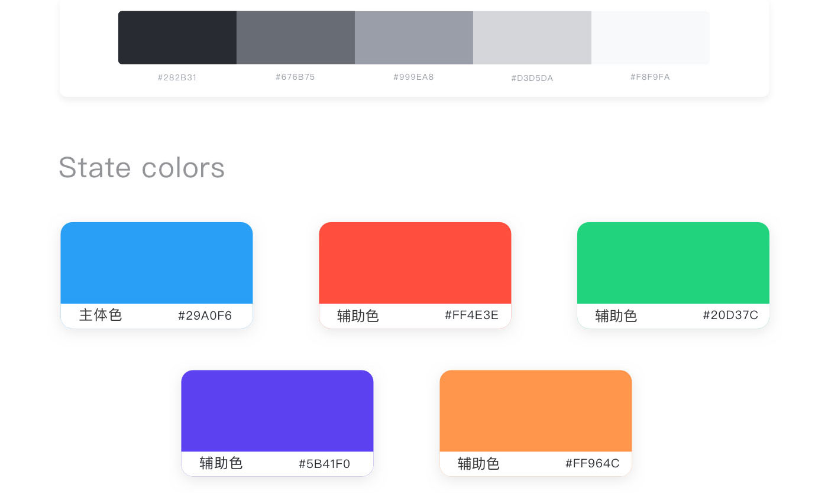Image resolution: width=828 pixels, height=504 pixels.
Task: Choose the orange state color block
Action: (535, 411)
